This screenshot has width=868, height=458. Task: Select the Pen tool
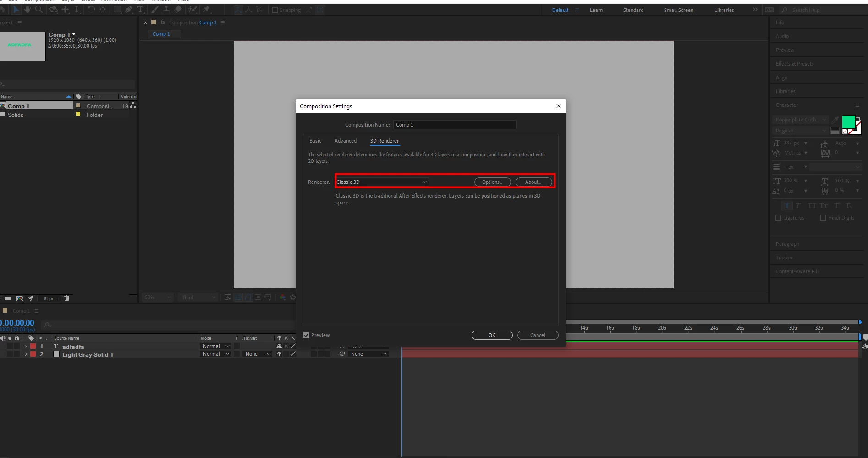(129, 9)
